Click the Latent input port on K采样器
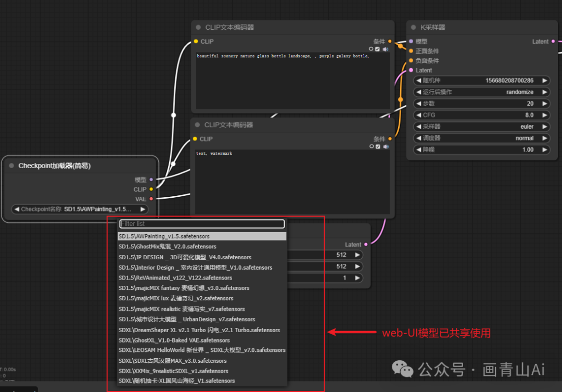The image size is (562, 392). tap(411, 70)
